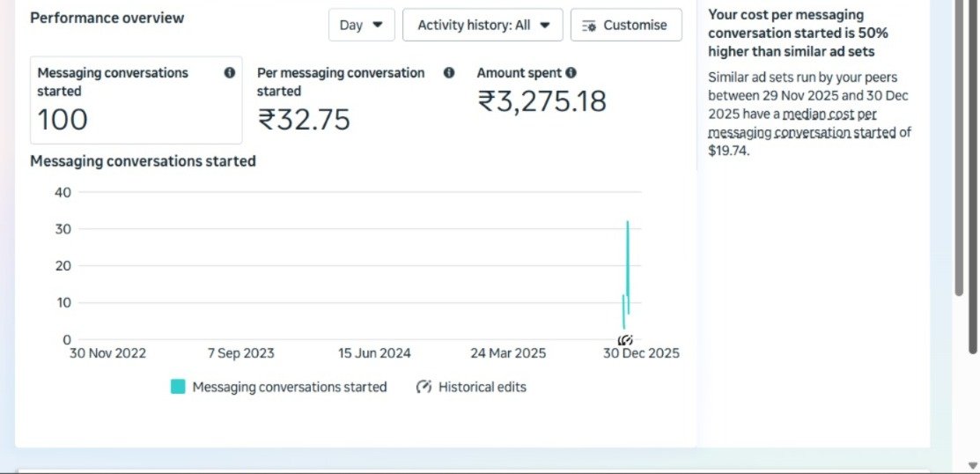Select the Messaging conversations started metric card
The image size is (980, 474).
pos(136,100)
